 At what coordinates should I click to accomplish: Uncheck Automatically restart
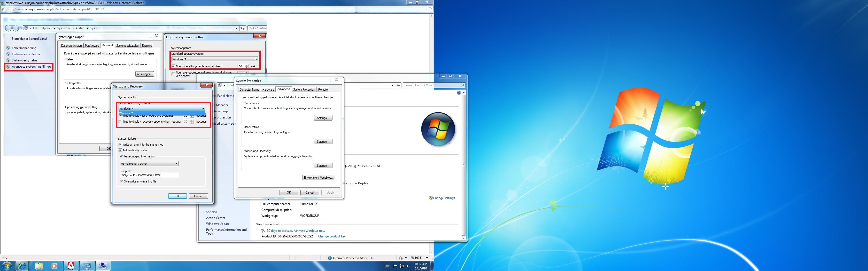click(x=120, y=150)
